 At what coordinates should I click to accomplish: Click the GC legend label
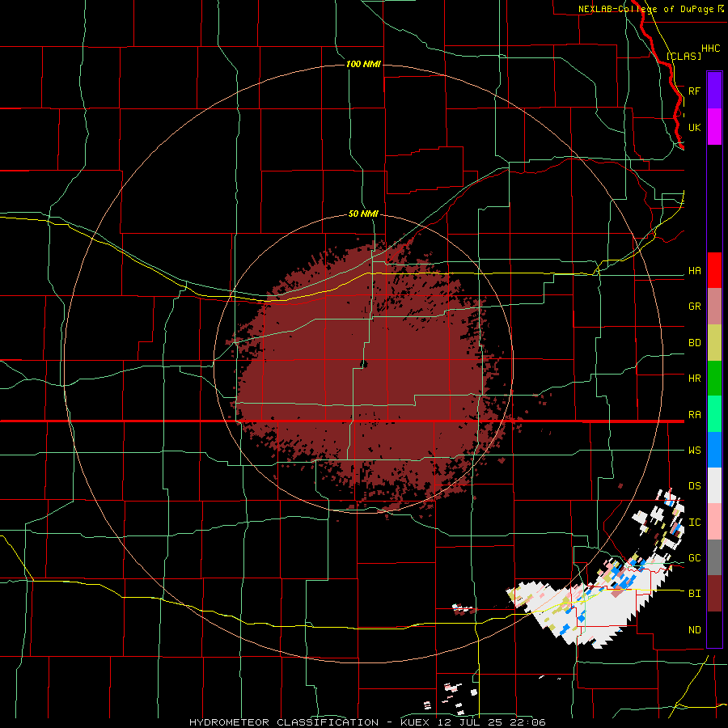[694, 558]
